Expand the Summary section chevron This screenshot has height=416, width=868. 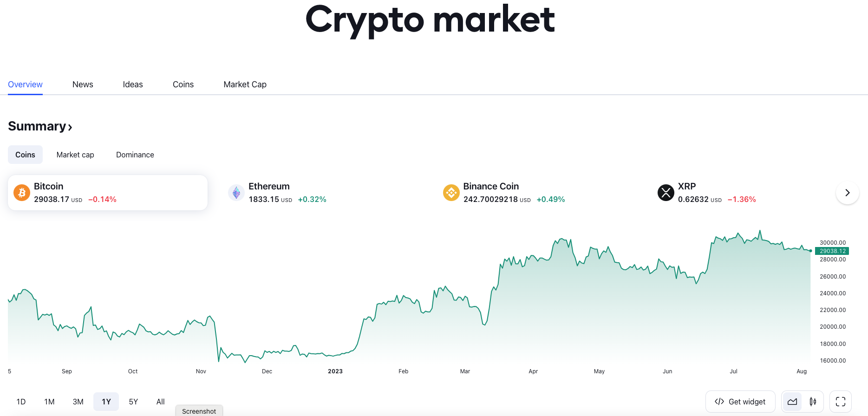point(70,127)
